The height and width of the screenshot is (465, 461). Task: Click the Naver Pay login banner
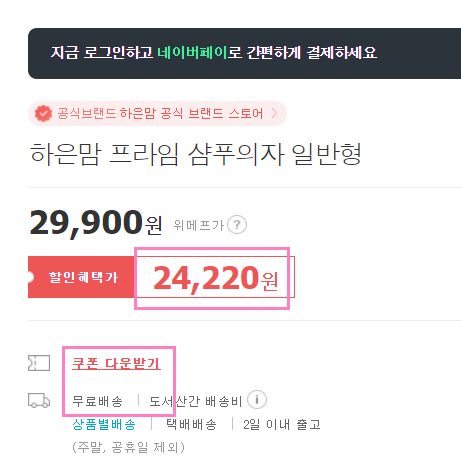click(x=244, y=53)
